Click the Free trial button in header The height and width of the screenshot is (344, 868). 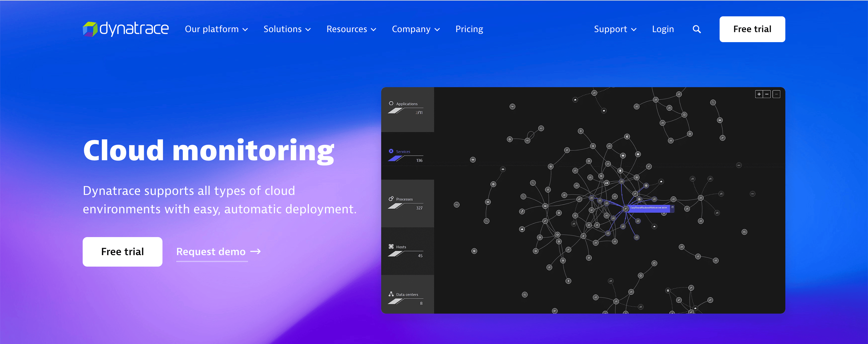point(752,29)
